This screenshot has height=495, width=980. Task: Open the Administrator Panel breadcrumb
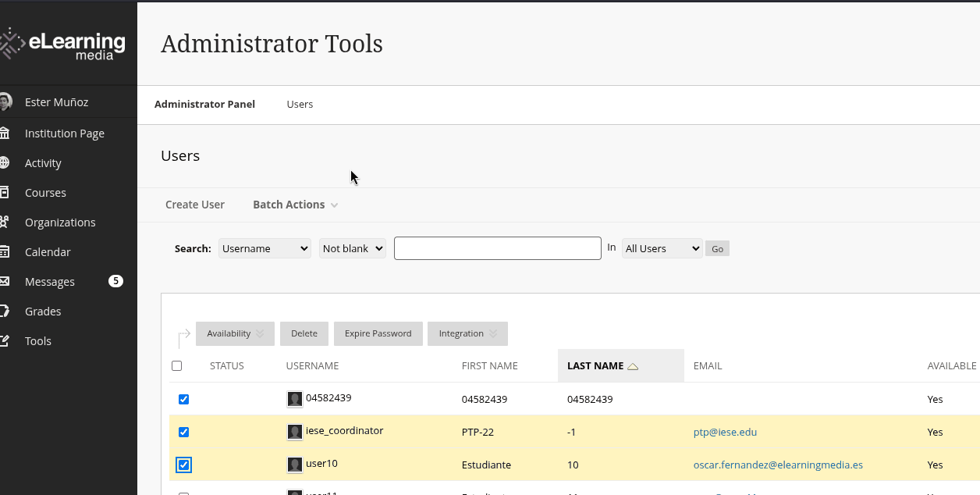pyautogui.click(x=204, y=104)
